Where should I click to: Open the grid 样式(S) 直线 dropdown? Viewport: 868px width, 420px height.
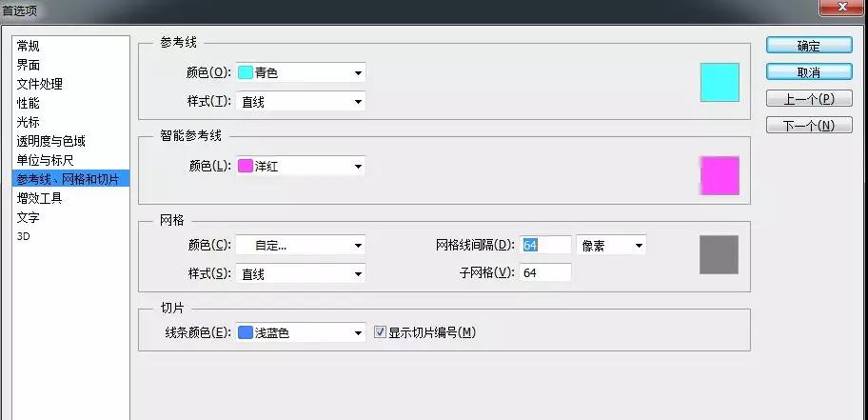(x=301, y=273)
